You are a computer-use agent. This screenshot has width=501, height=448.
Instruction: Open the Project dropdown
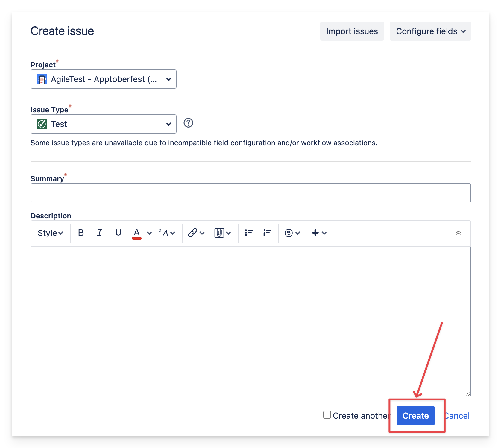(104, 79)
